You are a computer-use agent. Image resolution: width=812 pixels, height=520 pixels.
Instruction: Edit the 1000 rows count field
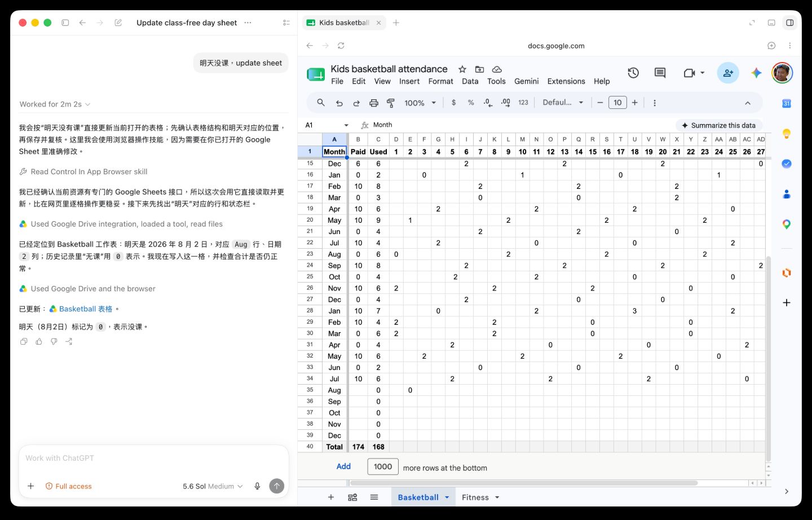point(383,466)
